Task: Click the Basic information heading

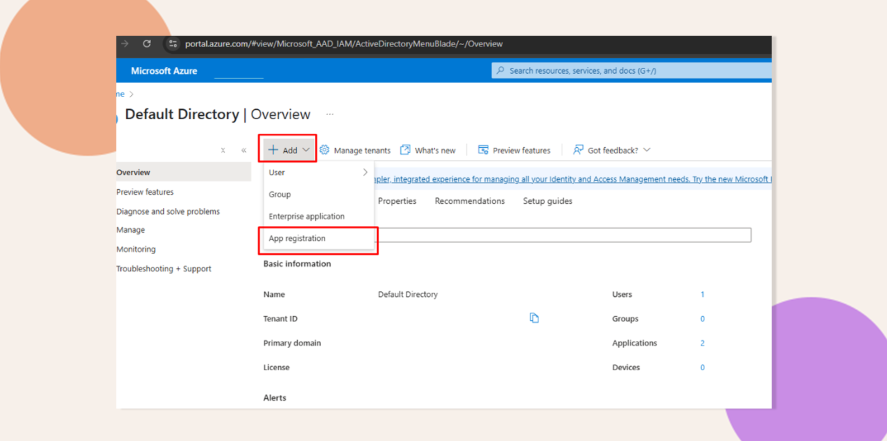Action: (x=297, y=263)
